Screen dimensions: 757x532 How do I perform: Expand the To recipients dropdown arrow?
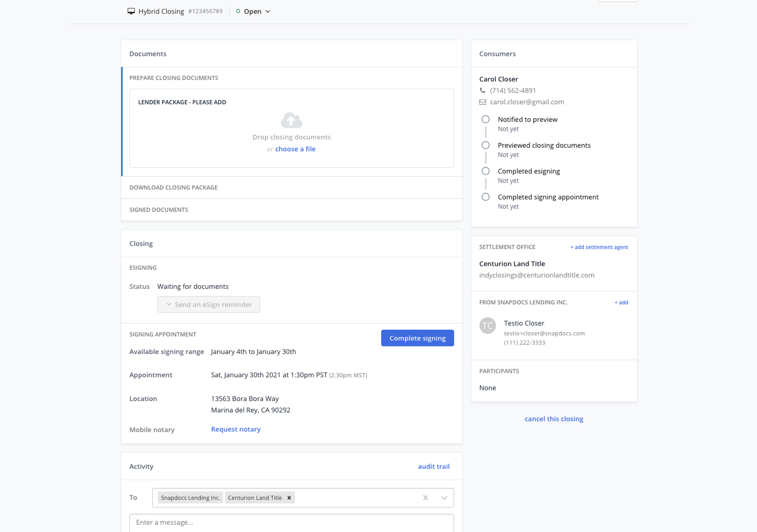(444, 498)
